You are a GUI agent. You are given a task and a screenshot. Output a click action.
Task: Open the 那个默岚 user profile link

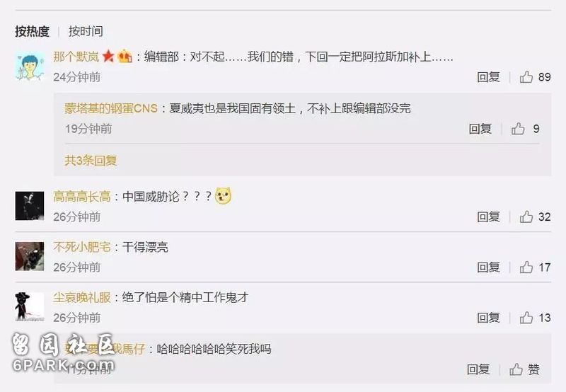[x=76, y=57]
